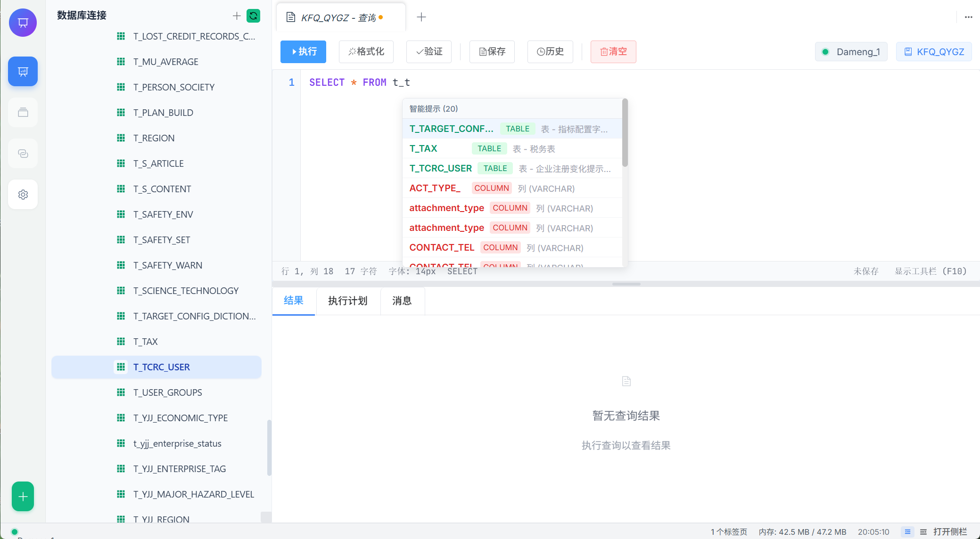Click the blue list layout icon in status bar
The image size is (980, 539).
point(907,531)
